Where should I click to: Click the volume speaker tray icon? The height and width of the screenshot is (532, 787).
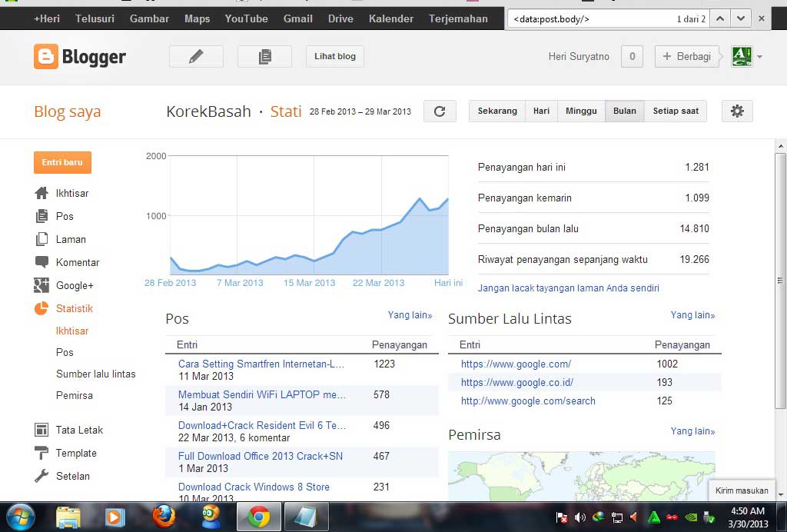579,517
